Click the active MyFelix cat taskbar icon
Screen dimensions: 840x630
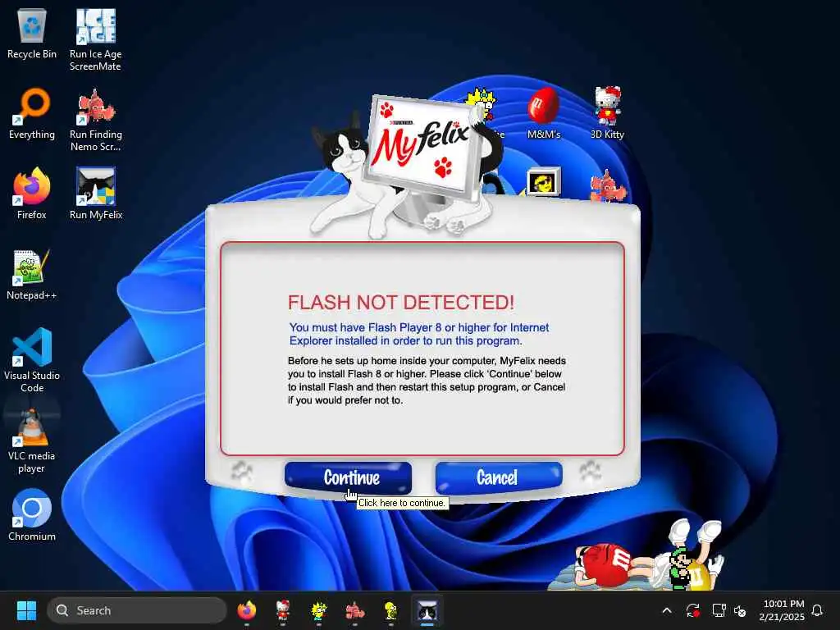427,610
